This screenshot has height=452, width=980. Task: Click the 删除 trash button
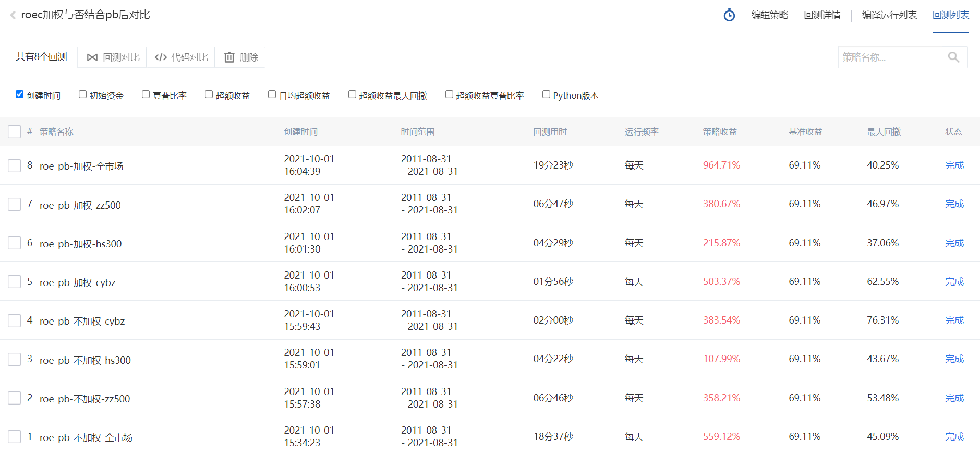240,57
